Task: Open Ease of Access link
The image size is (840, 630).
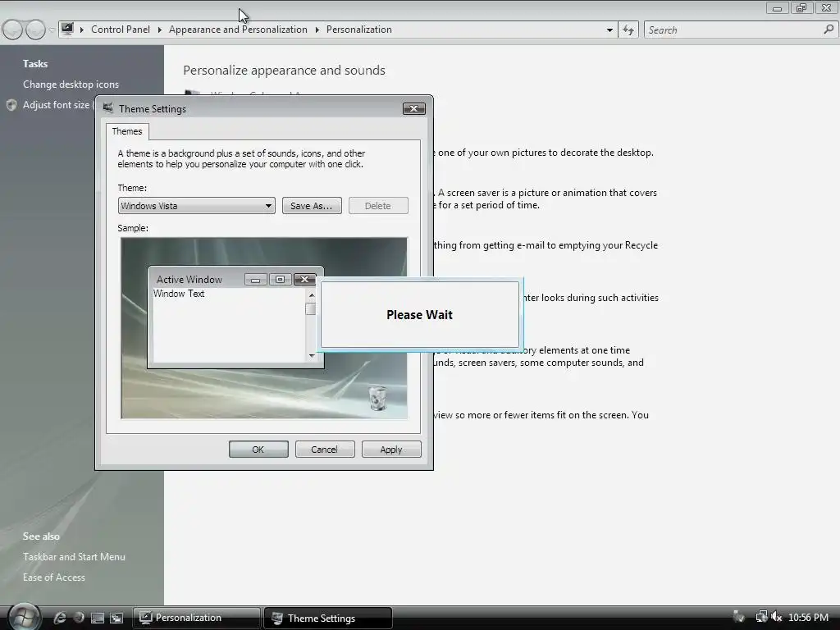Action: (x=54, y=577)
